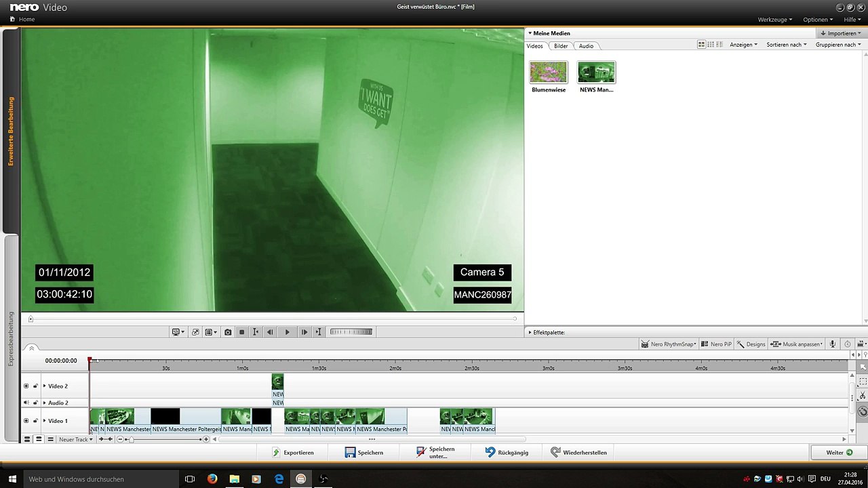Expand the Video 2 track
The width and height of the screenshot is (868, 488).
(x=45, y=386)
